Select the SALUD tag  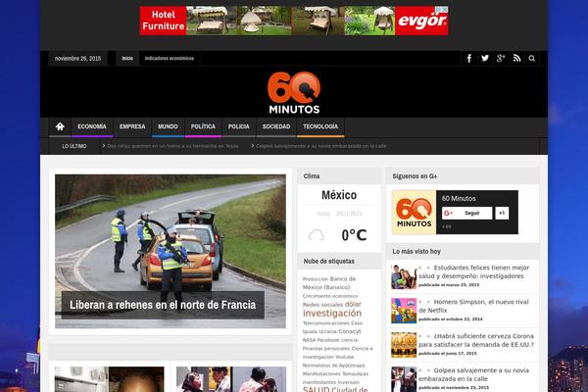[316, 389]
